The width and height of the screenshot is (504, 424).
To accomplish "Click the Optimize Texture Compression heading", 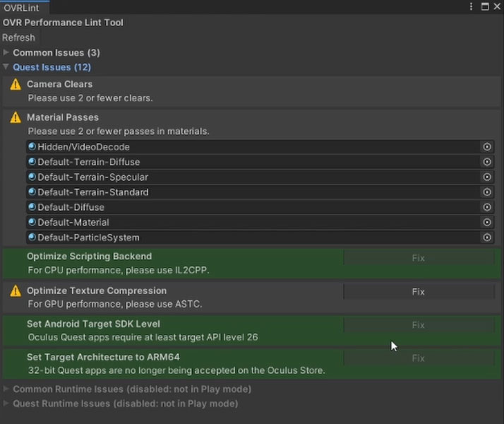I will (x=97, y=291).
